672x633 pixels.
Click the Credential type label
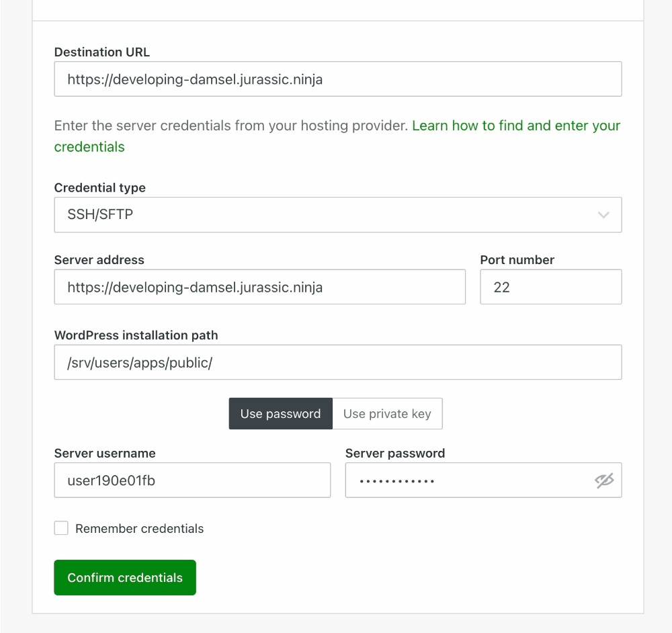(x=99, y=188)
